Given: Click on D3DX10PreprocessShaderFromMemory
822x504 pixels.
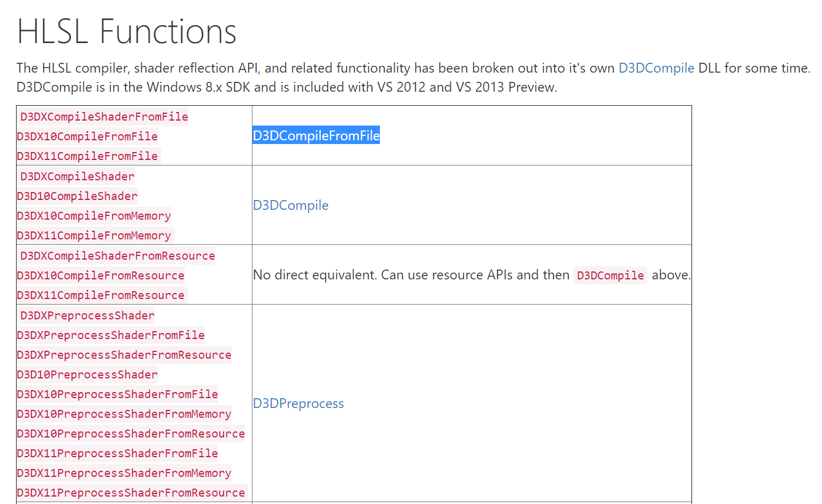Looking at the screenshot, I should [124, 414].
